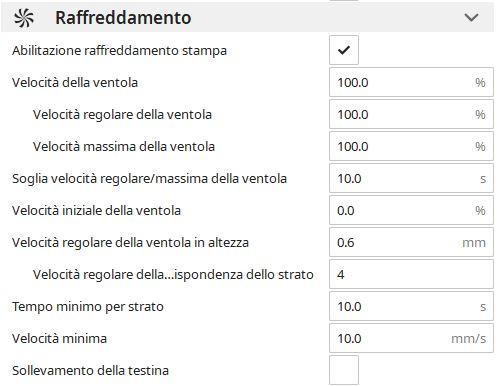503x386 pixels.
Task: Edit Soglia velocità regolare/massima field
Action: (x=411, y=178)
